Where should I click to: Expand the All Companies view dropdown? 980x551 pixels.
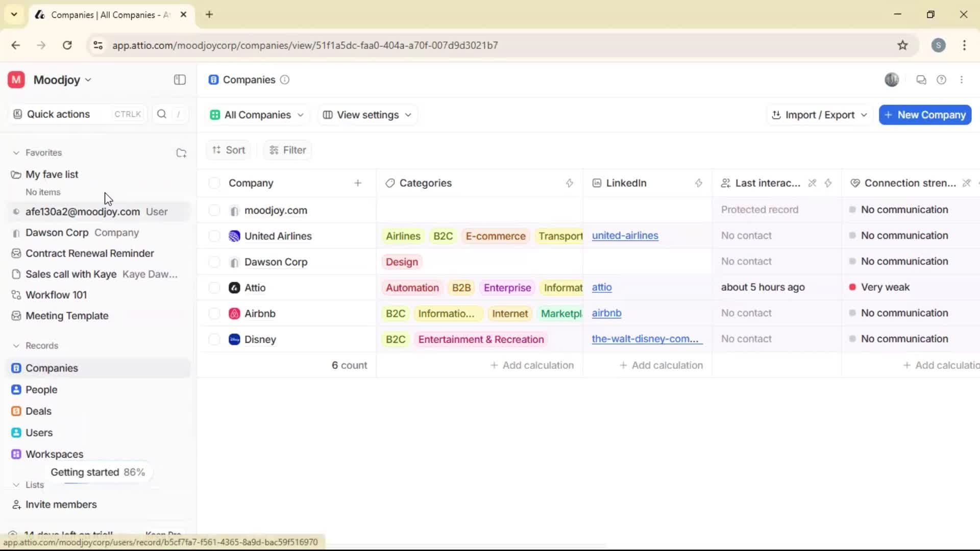click(257, 115)
